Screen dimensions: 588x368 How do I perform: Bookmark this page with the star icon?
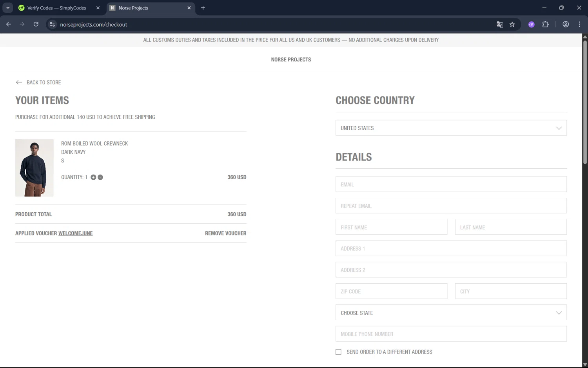(512, 24)
